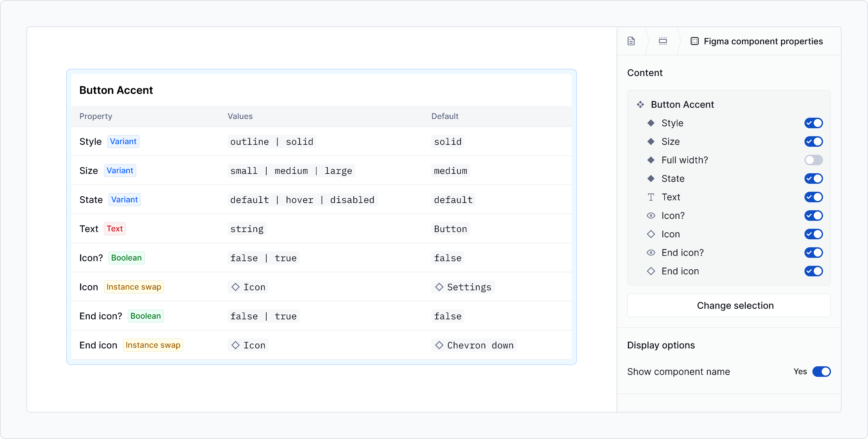
Task: Select the Button Accent item in the Content panel
Action: (682, 104)
